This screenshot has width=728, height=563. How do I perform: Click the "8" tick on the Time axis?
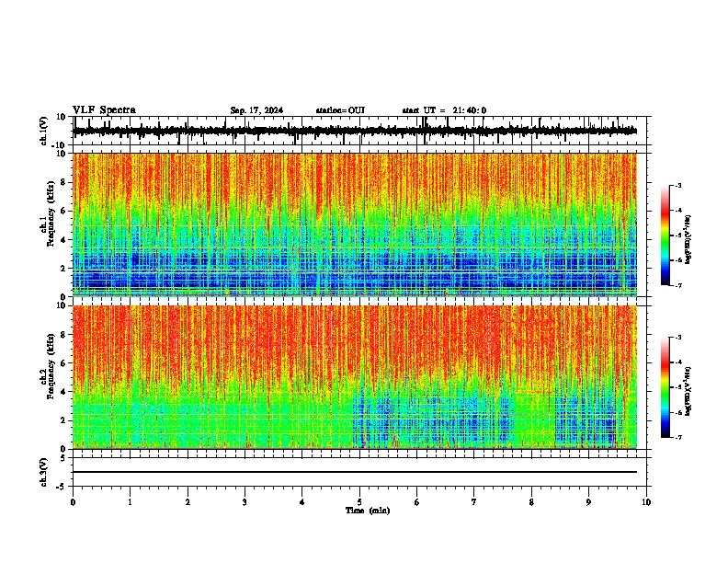tap(531, 502)
